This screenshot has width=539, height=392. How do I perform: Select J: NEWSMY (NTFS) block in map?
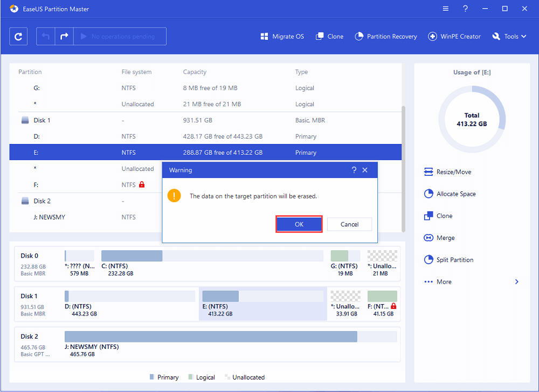pos(231,344)
